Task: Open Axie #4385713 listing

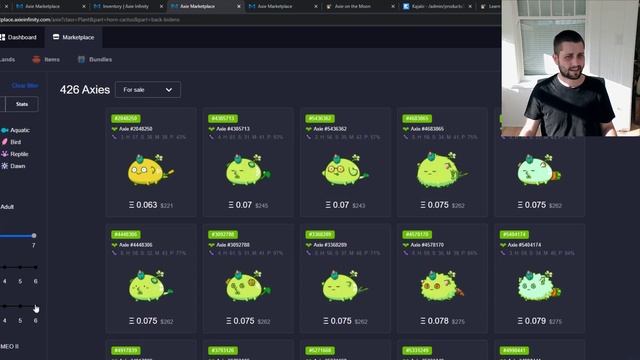Action: pyautogui.click(x=248, y=162)
